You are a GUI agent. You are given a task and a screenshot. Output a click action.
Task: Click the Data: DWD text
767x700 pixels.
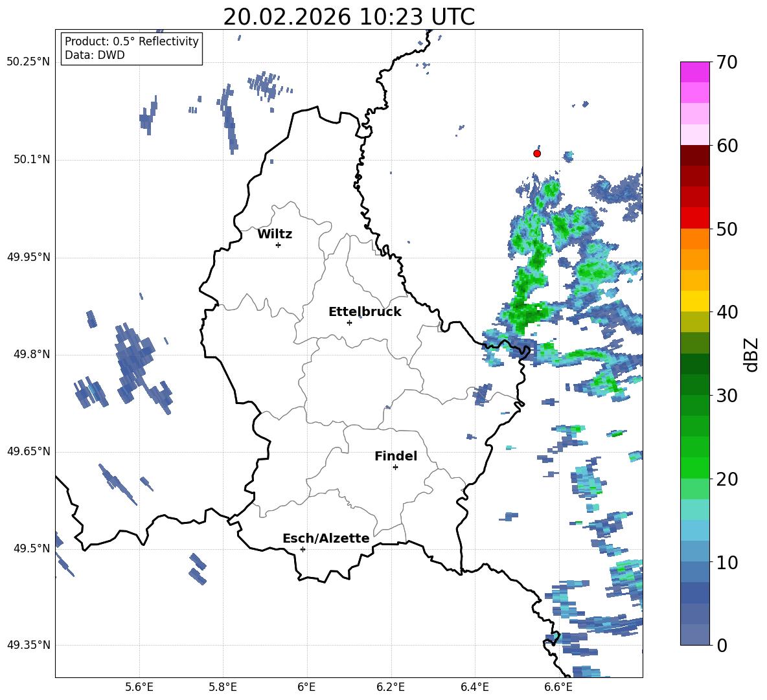[x=95, y=55]
